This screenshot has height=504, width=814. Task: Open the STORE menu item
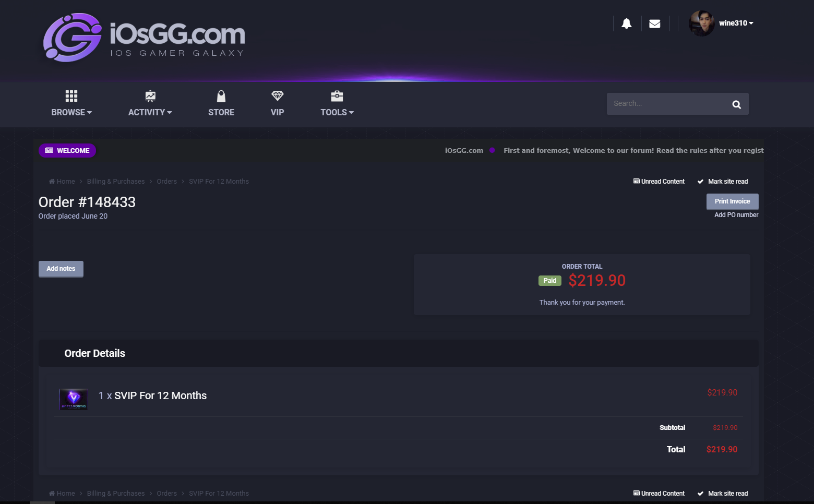point(221,112)
